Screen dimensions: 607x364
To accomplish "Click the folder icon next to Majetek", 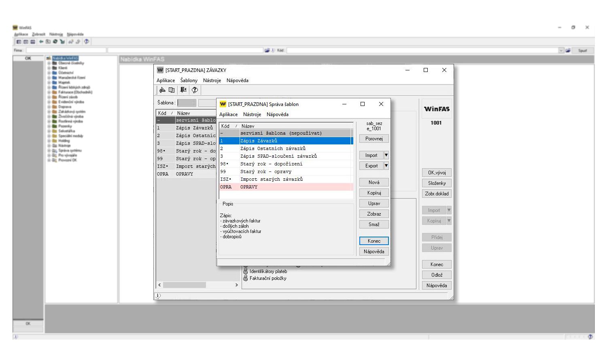I will coord(54,83).
